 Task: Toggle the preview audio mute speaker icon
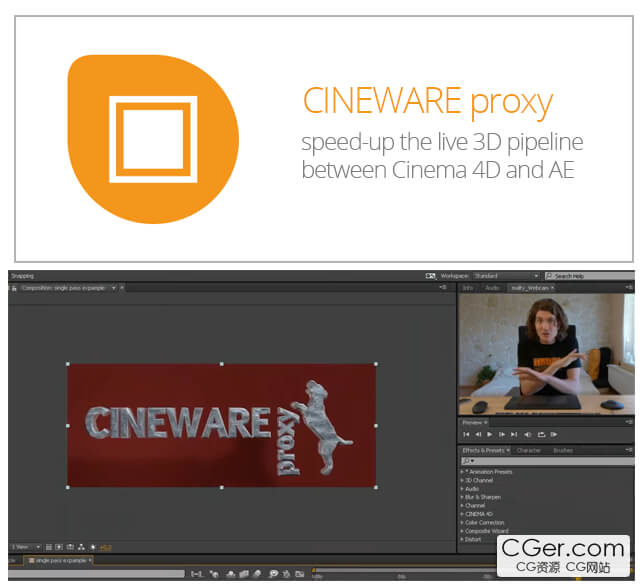(528, 434)
